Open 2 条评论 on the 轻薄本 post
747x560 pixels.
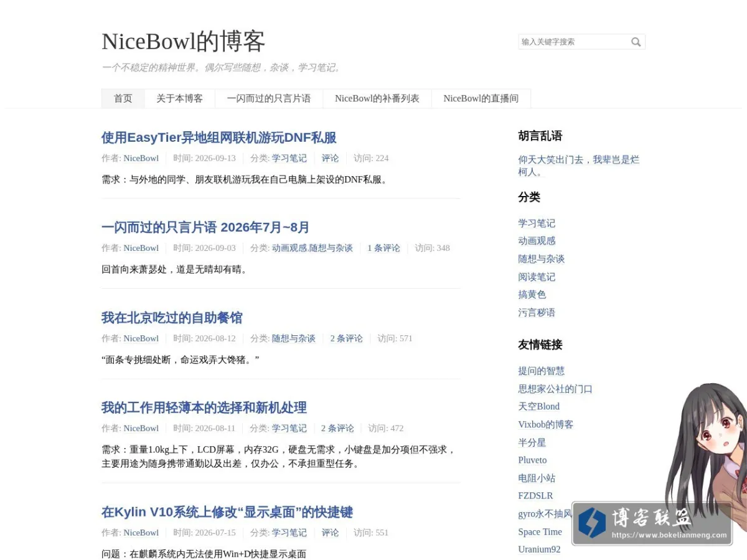337,428
